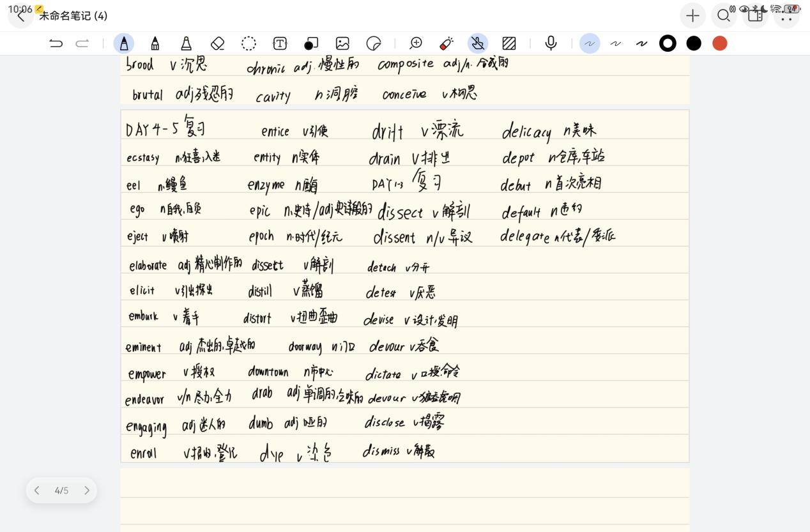
Task: Tap the note title 未命名笔记 (4)
Action: pyautogui.click(x=73, y=16)
